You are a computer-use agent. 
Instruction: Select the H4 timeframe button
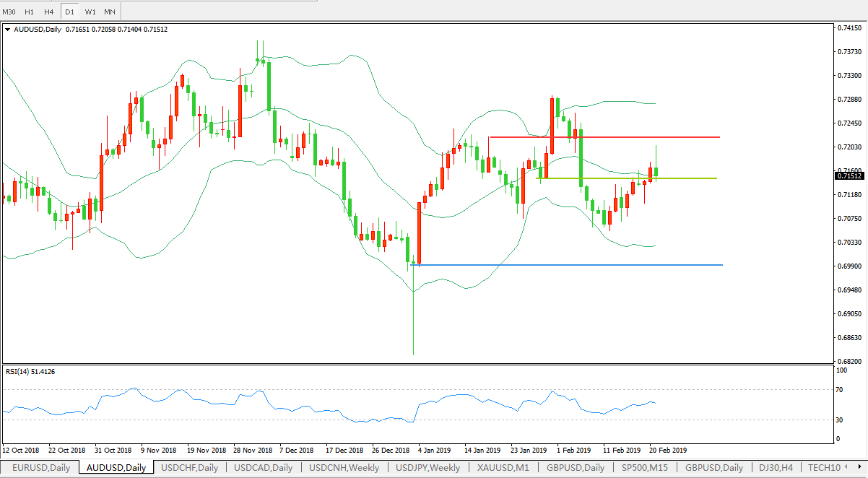click(48, 12)
